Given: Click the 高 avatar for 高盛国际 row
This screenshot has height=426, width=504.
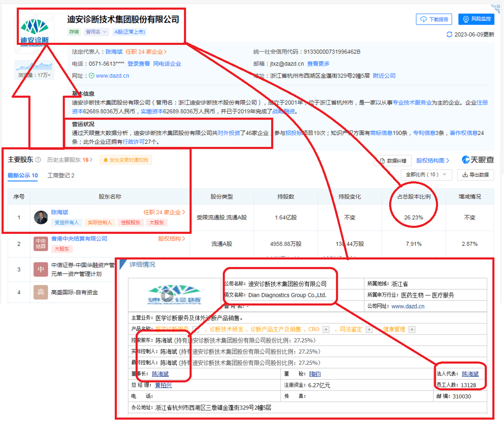Looking at the screenshot, I should [x=41, y=292].
